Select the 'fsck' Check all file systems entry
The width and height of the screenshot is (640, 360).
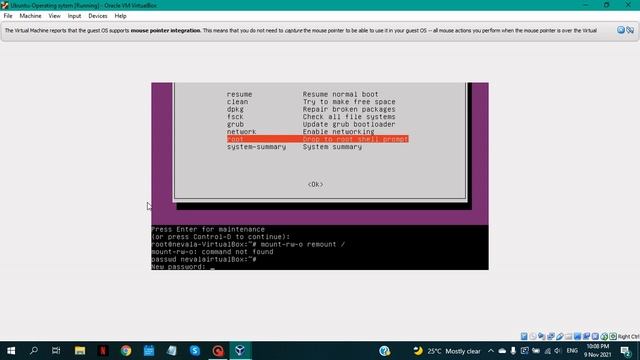pos(311,117)
